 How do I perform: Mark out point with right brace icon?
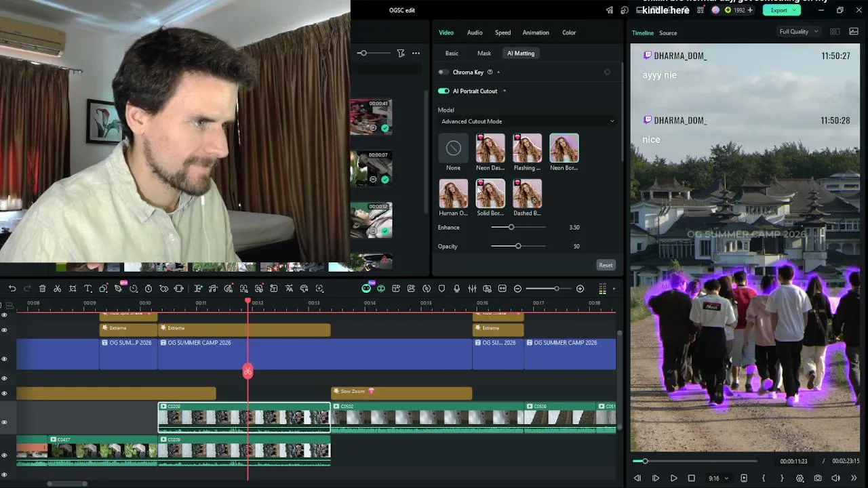tap(782, 478)
